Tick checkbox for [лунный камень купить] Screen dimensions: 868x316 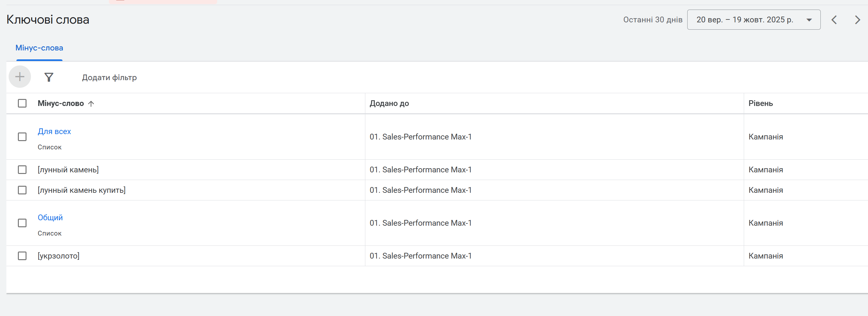(22, 190)
